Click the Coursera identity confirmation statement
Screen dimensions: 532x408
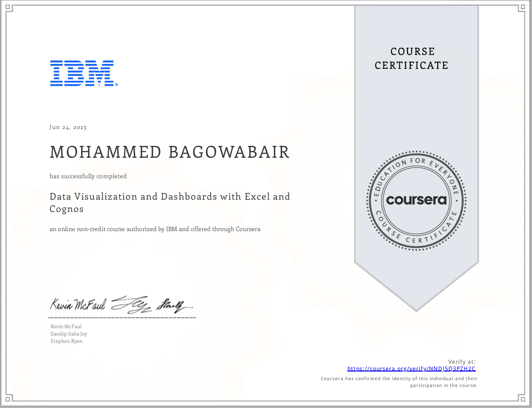coord(399,382)
